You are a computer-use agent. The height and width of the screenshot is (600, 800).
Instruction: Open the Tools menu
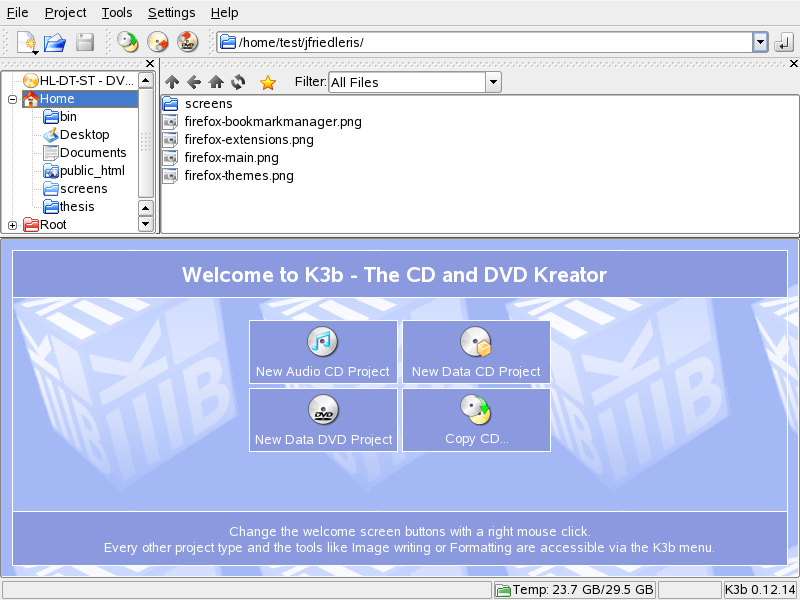click(117, 13)
